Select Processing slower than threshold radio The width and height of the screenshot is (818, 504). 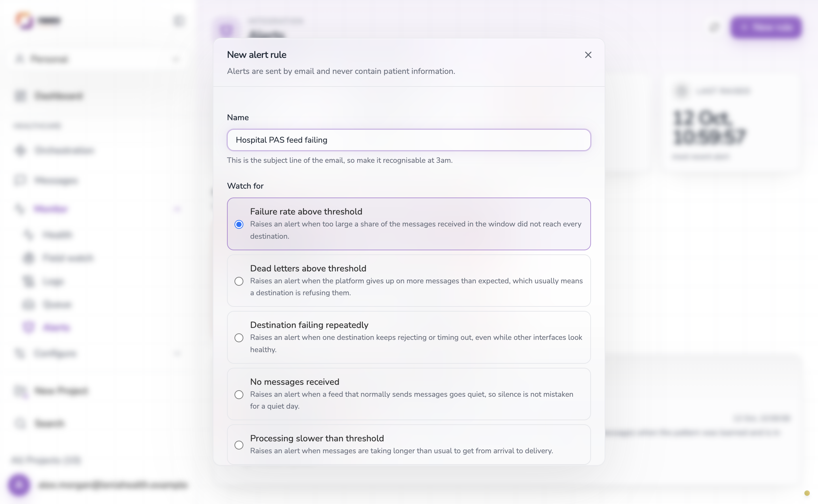239,445
